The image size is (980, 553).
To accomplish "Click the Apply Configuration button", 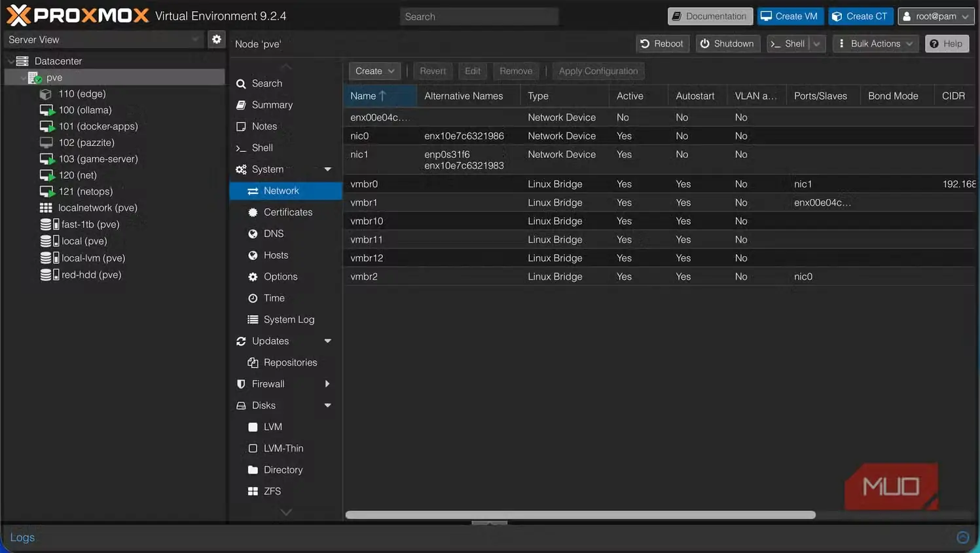I will coord(598,71).
